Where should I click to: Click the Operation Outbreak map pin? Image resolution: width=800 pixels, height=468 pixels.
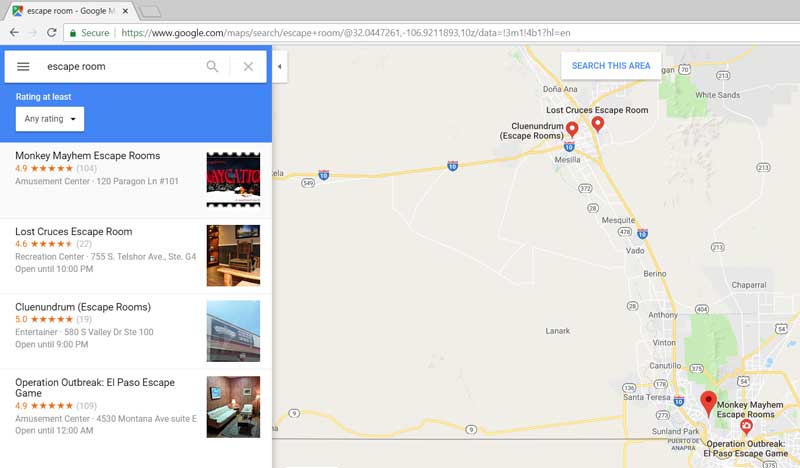pos(746,427)
